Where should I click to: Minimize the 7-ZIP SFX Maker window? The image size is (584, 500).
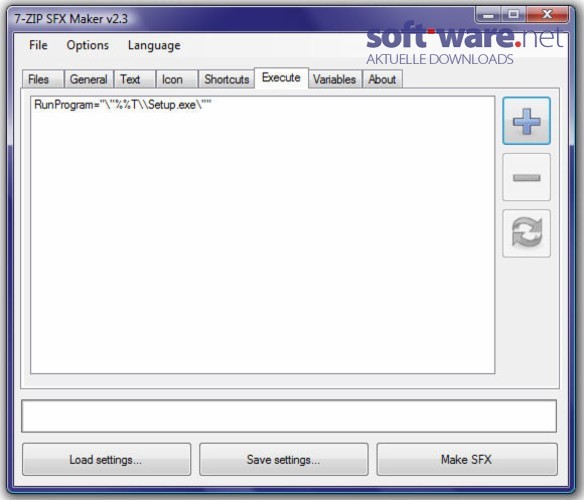click(489, 15)
